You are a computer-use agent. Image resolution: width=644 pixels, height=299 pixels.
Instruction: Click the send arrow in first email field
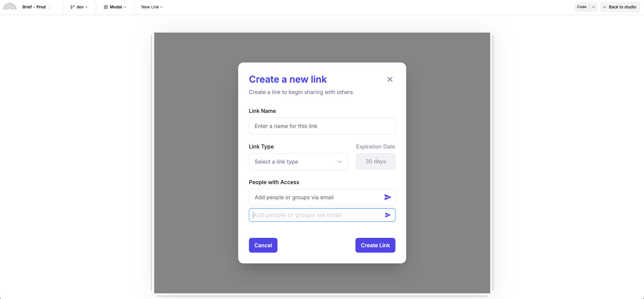(x=388, y=197)
